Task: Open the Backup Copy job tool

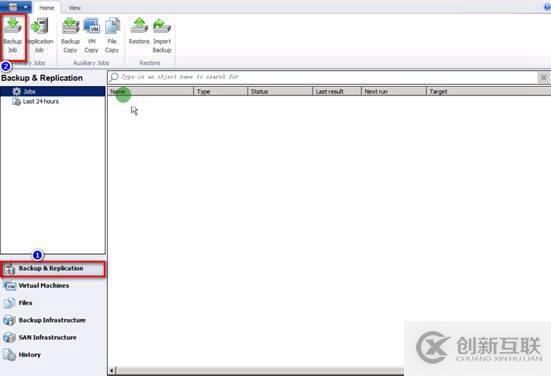Action: (70, 35)
